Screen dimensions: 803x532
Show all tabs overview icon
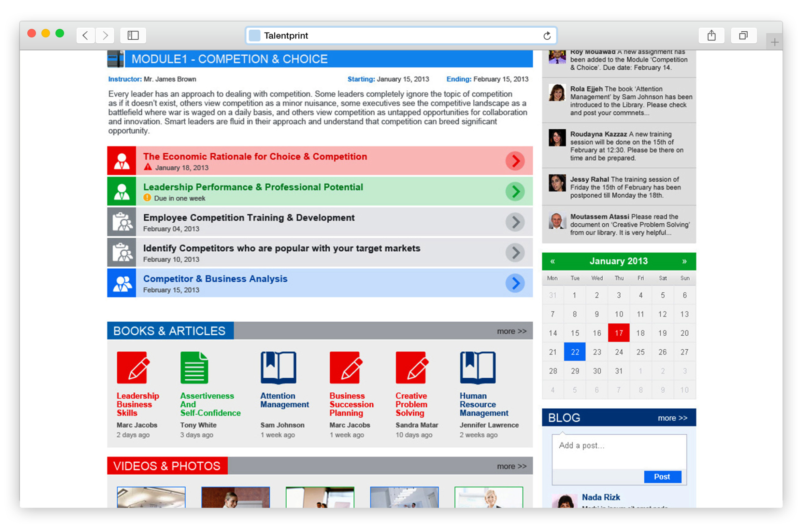click(x=744, y=35)
